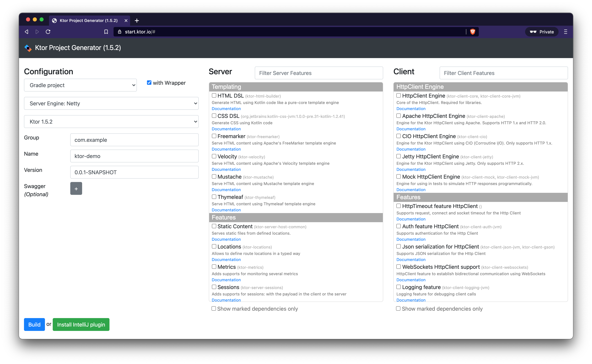
Task: Check Apache HttpClient Engine
Action: click(x=399, y=115)
